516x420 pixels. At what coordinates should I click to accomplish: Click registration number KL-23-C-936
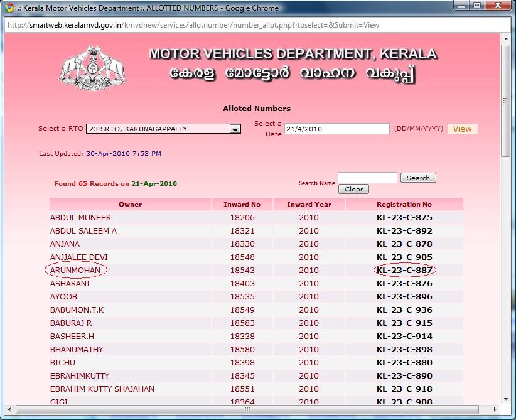point(404,310)
